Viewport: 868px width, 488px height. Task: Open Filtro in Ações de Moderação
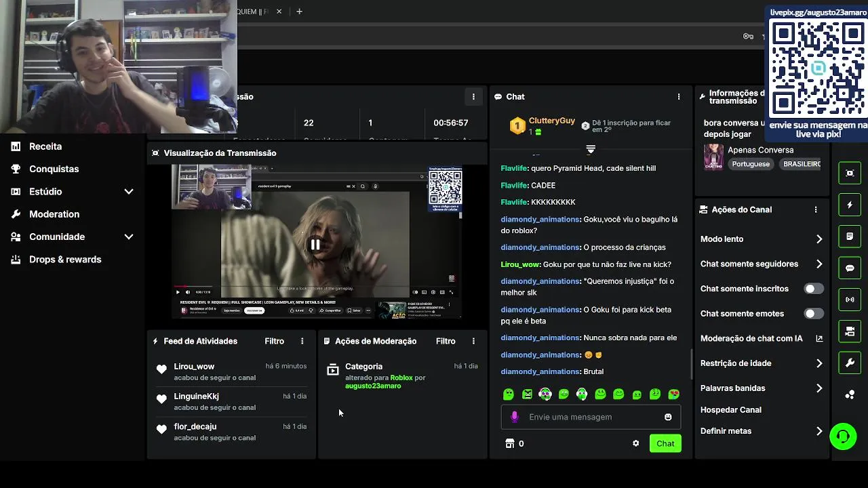tap(446, 342)
